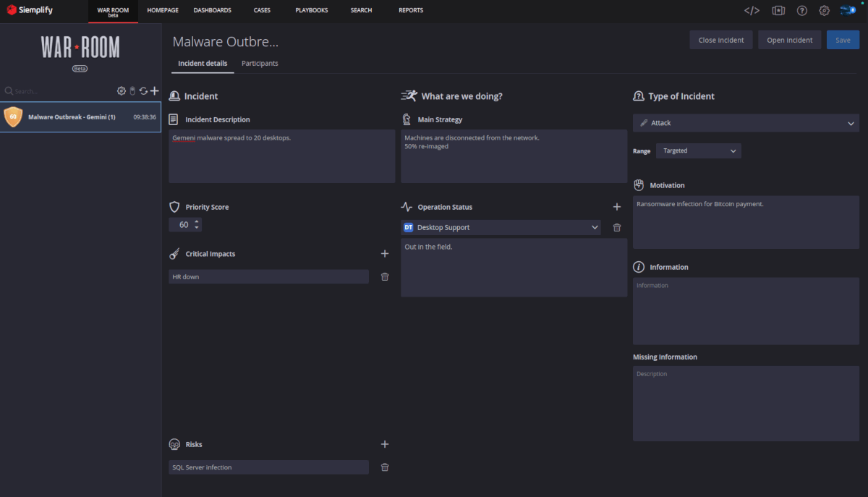Click the user avatar in top right
Screen dimensions: 868x497
[848, 10]
